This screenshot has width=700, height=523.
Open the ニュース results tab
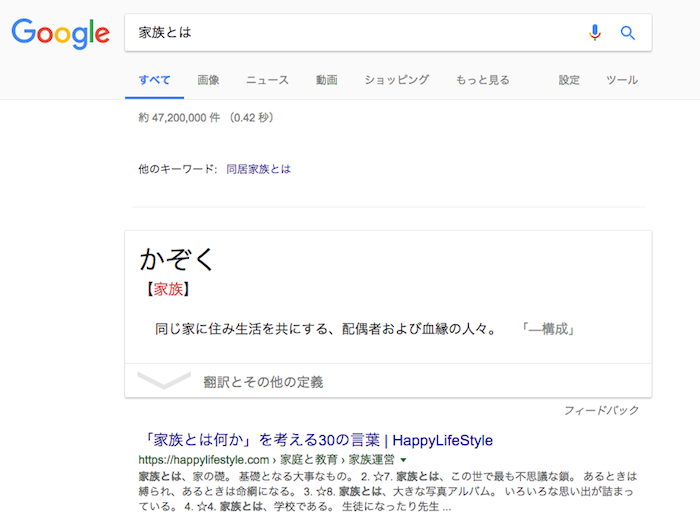(x=267, y=80)
